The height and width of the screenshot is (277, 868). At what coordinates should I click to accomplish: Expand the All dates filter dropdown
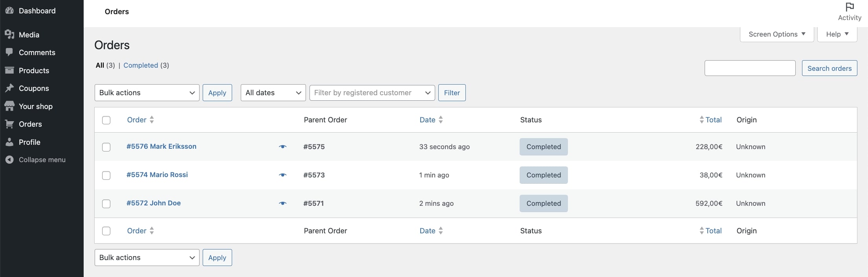pos(273,93)
